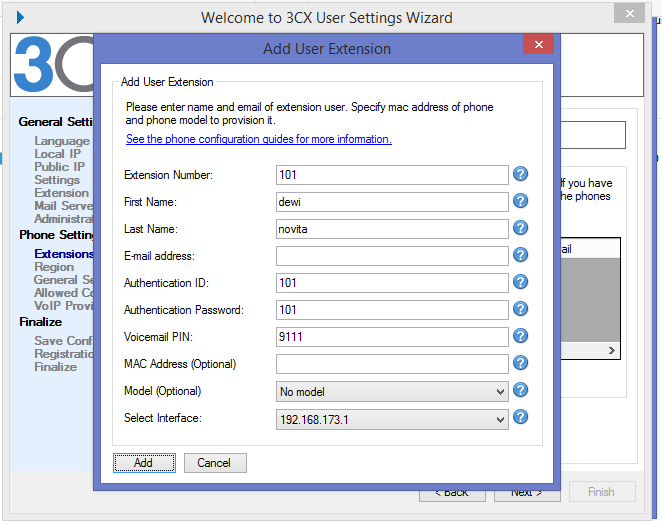Click help icon beside Last Name

coord(521,228)
